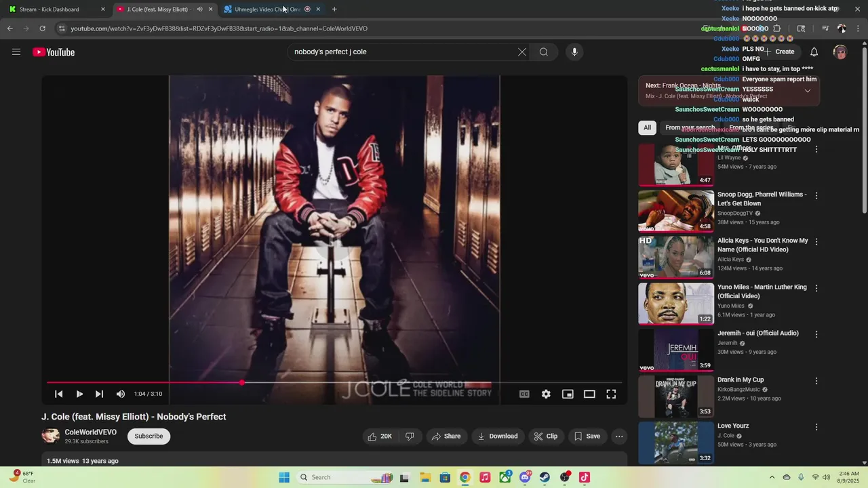Image resolution: width=868 pixels, height=488 pixels.
Task: Open the ColeWorldVEVO channel avatar
Action: tap(51, 436)
